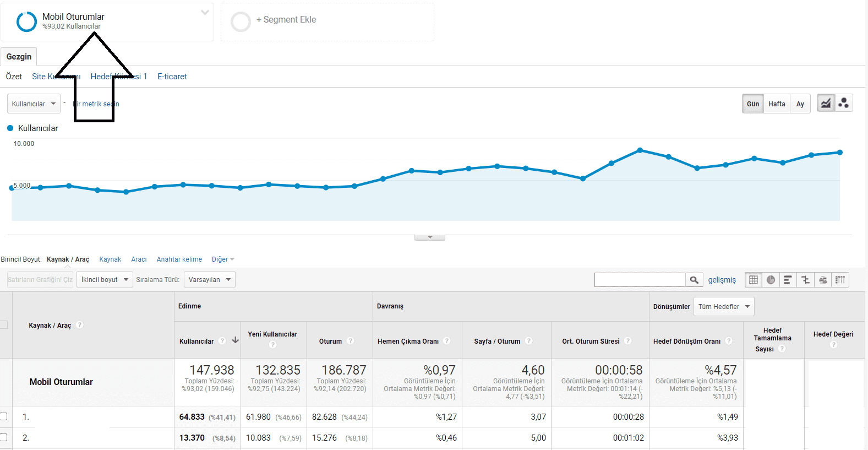
Task: Sort by Hemen Çıkma Oranı header
Action: [408, 341]
